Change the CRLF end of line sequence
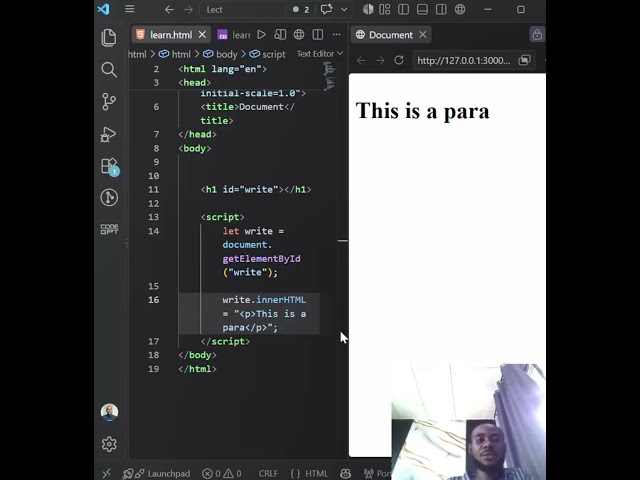 tap(268, 473)
